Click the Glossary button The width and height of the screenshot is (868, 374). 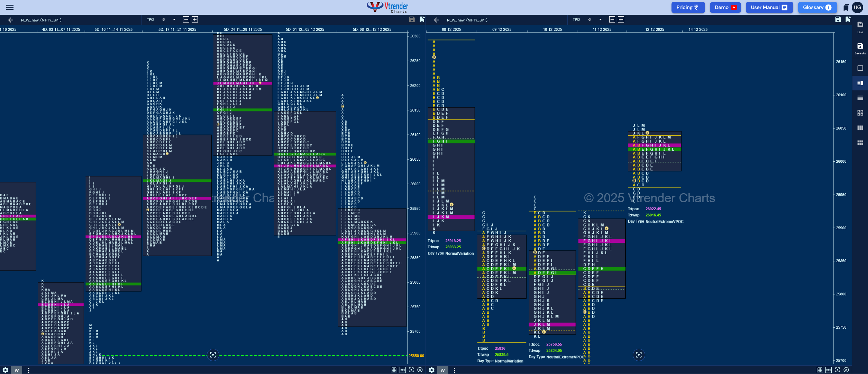pos(817,7)
